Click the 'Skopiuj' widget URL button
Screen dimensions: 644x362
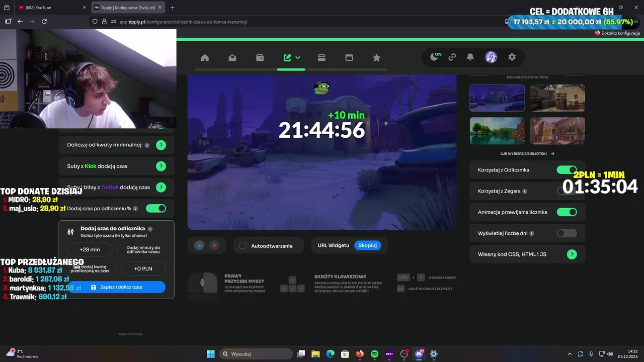click(x=368, y=245)
